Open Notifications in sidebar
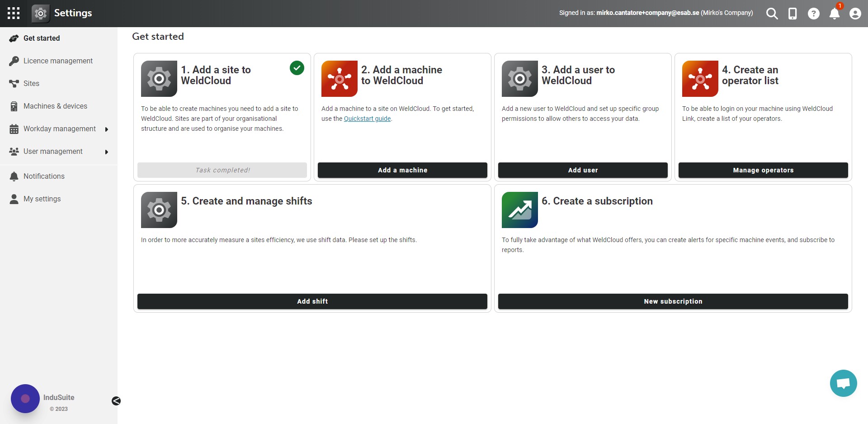Image resolution: width=868 pixels, height=424 pixels. 59,176
